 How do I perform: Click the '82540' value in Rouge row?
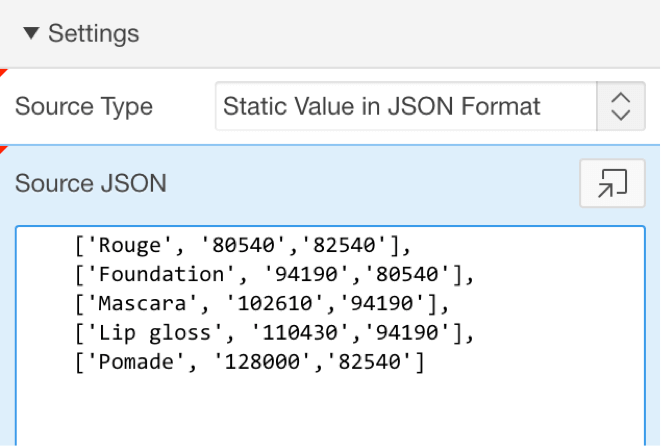coord(344,245)
